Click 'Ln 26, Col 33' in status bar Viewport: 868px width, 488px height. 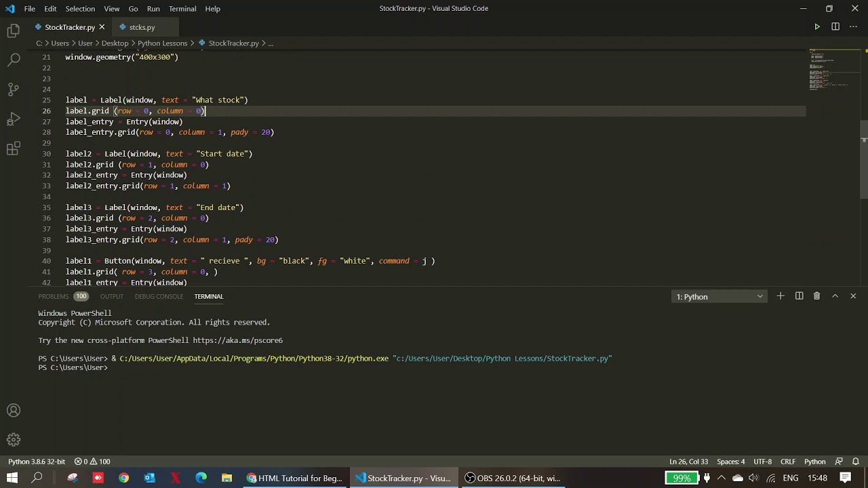(x=688, y=462)
